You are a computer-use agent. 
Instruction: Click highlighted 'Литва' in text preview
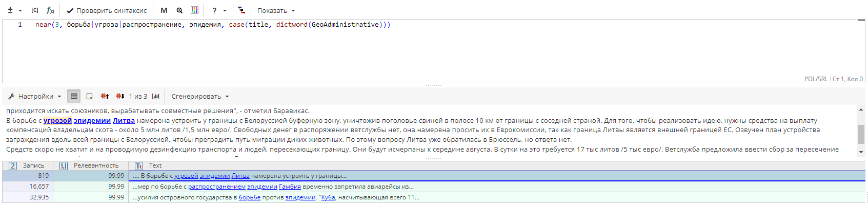[x=124, y=121]
